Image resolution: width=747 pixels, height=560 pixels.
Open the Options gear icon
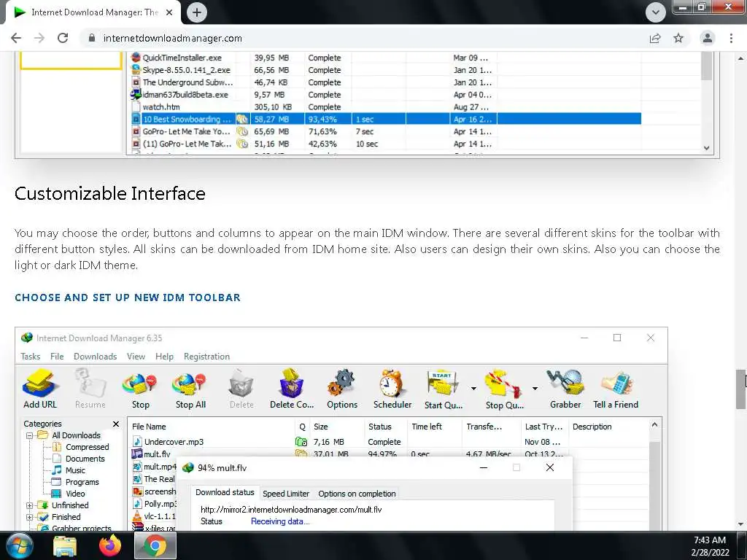[341, 388]
